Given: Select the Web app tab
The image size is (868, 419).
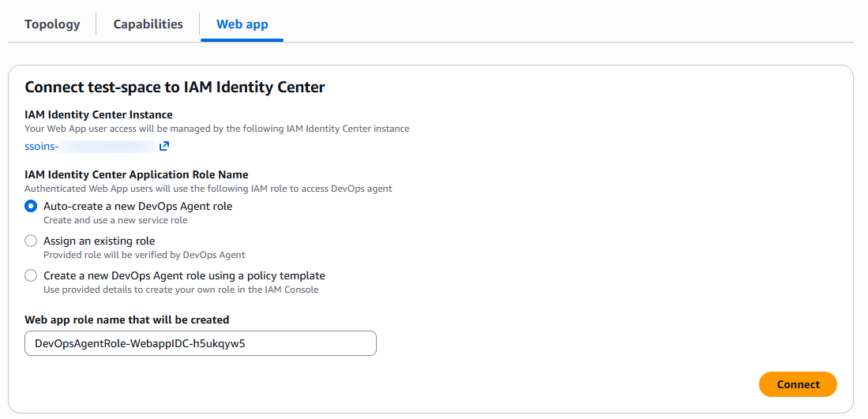Looking at the screenshot, I should coord(242,24).
